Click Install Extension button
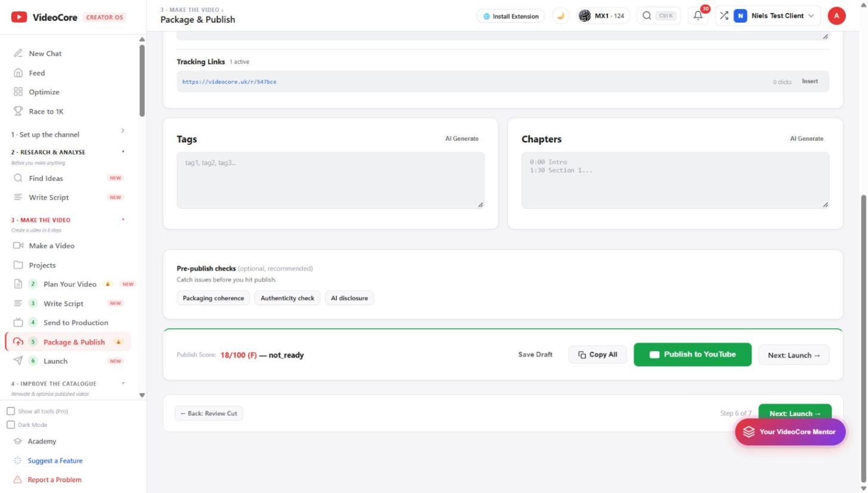Image resolution: width=868 pixels, height=493 pixels. [511, 16]
